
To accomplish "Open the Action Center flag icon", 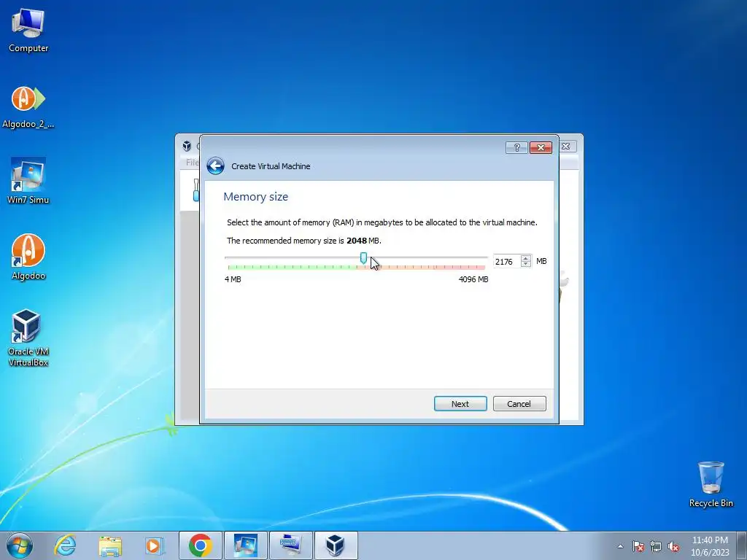I will pos(638,546).
